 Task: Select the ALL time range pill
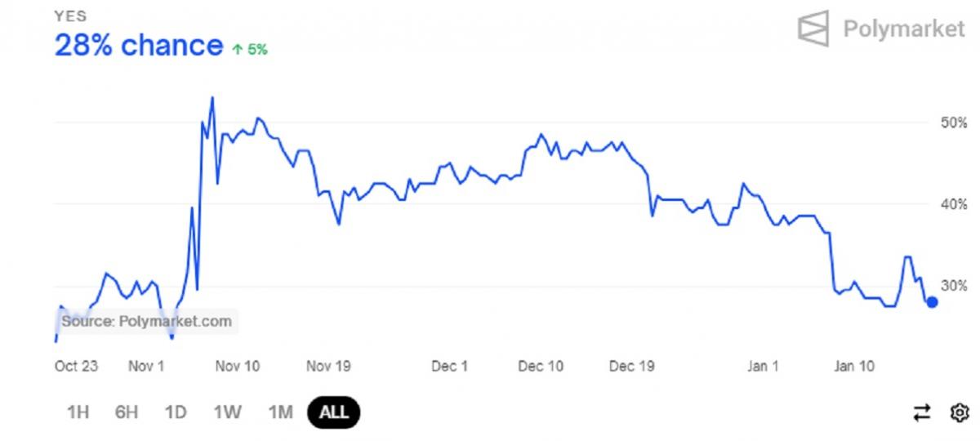(333, 412)
